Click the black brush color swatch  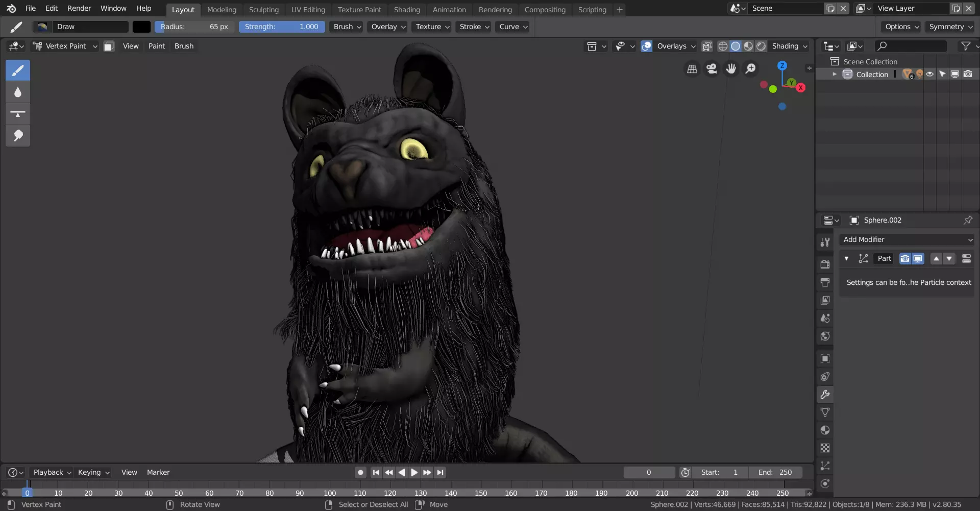click(141, 27)
